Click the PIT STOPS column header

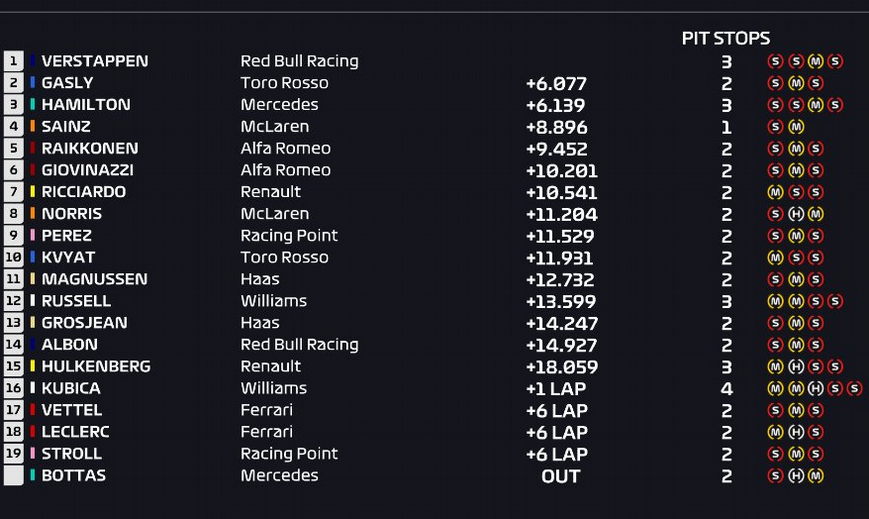click(x=726, y=38)
